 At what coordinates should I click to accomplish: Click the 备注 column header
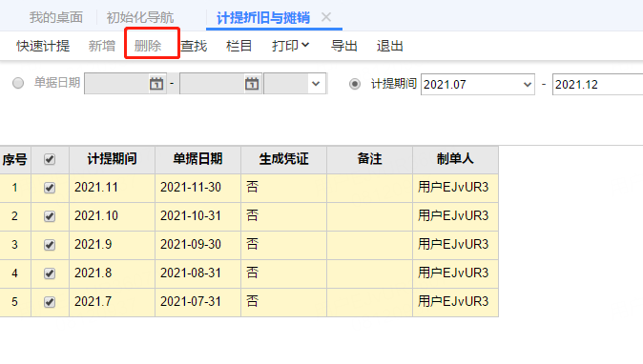click(x=369, y=159)
